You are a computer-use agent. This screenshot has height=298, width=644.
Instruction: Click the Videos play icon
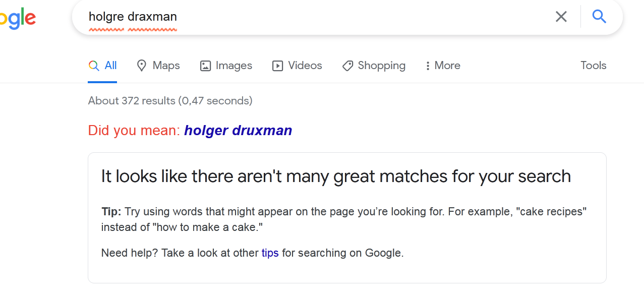coord(277,66)
